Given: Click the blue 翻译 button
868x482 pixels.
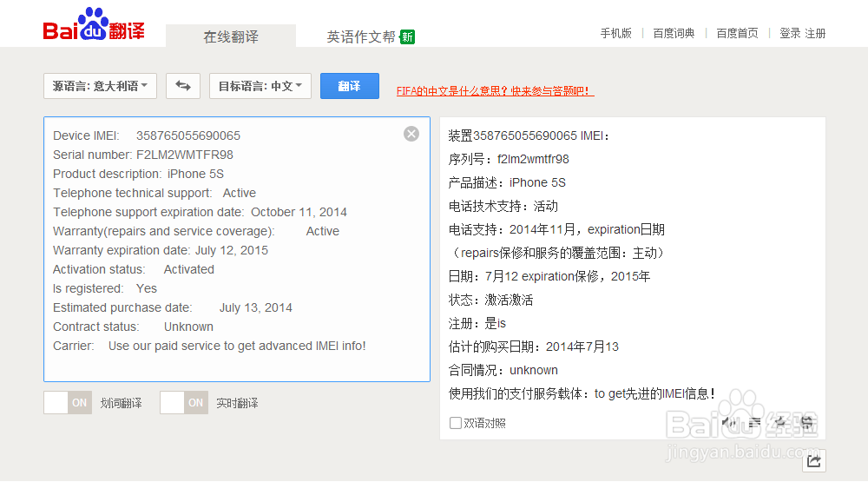Looking at the screenshot, I should click(349, 86).
